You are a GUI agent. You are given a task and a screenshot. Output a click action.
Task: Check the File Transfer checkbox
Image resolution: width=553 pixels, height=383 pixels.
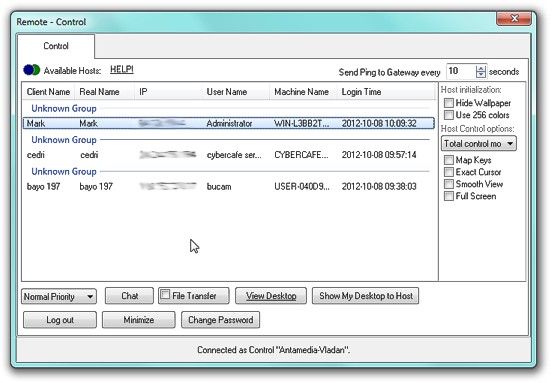(x=165, y=294)
